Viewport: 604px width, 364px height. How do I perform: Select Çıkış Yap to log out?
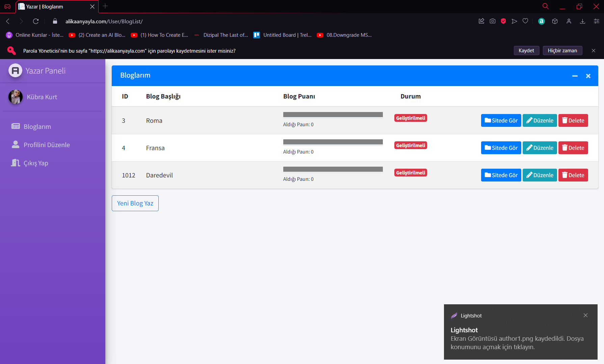coord(30,163)
